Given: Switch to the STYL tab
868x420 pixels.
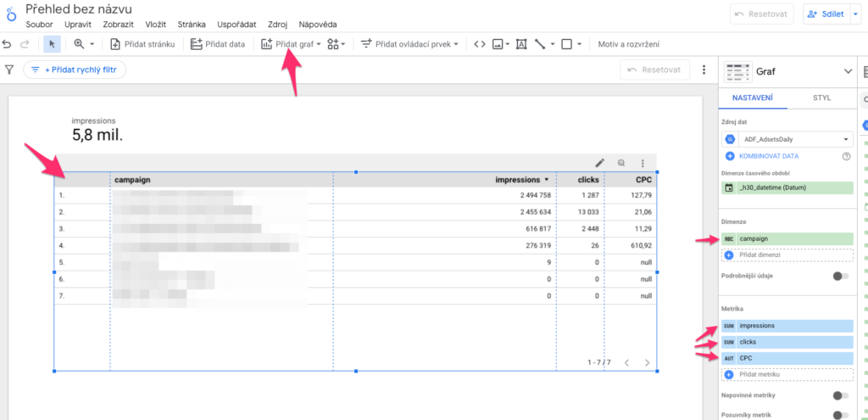Looking at the screenshot, I should 821,98.
